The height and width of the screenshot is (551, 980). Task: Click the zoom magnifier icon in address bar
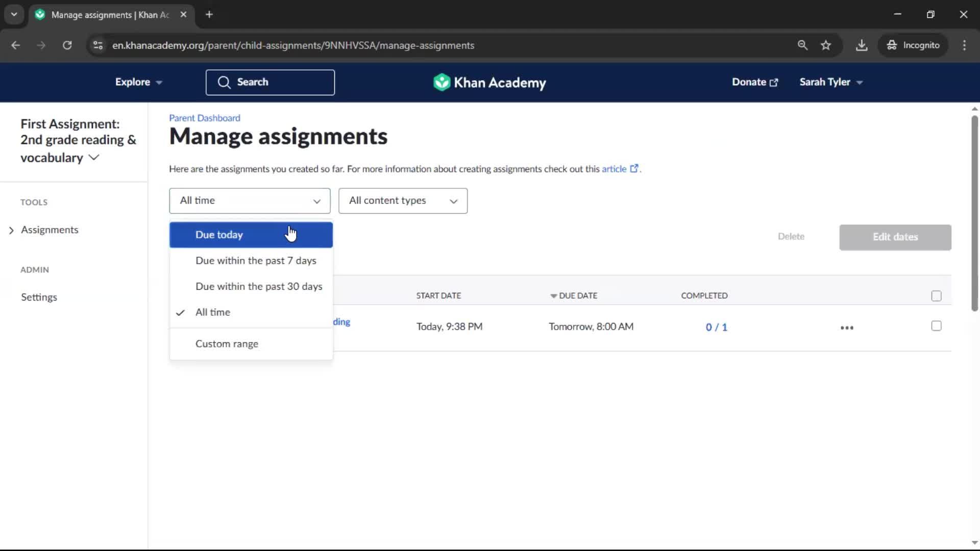802,45
